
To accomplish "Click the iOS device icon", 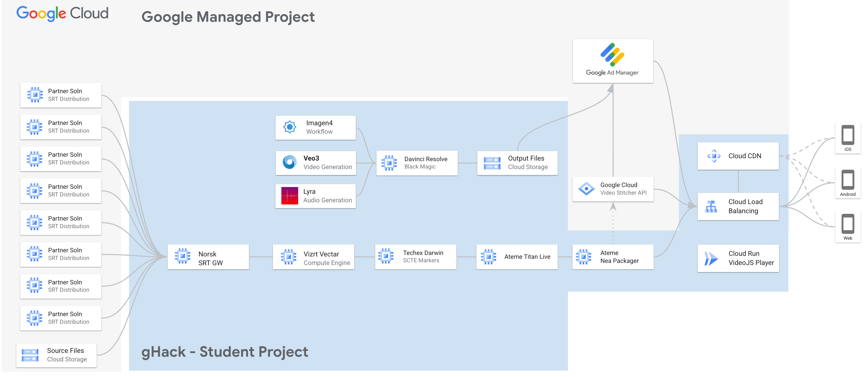I will point(847,135).
